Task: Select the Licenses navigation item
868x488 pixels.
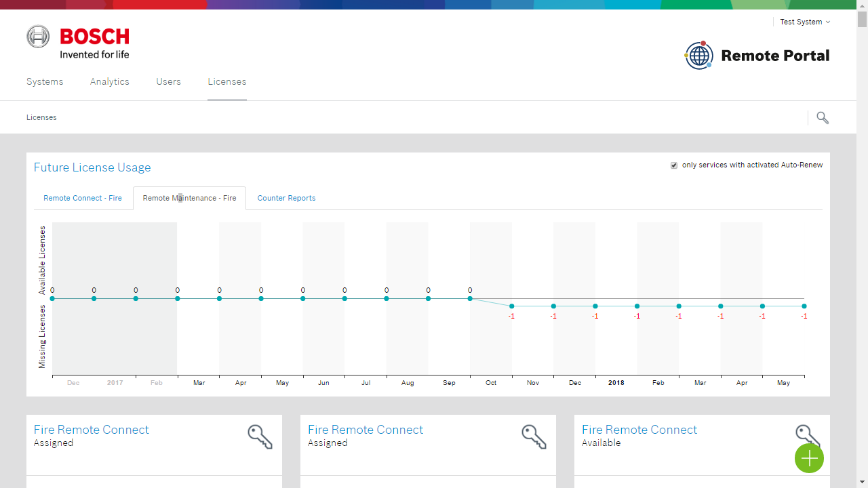Action: pyautogui.click(x=227, y=81)
